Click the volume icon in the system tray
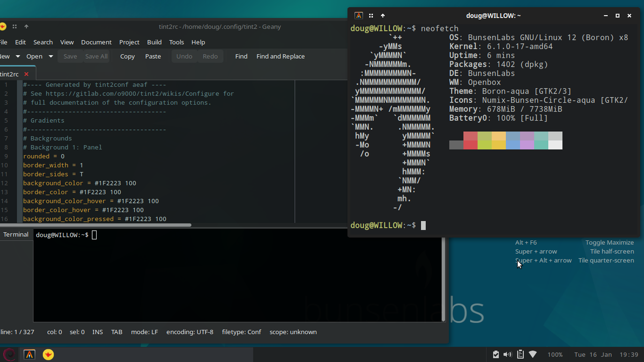 pyautogui.click(x=508, y=354)
